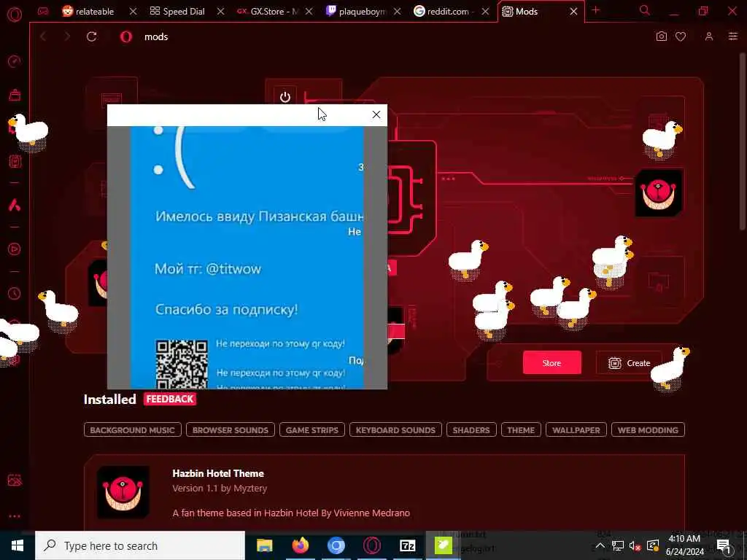Click the FEEDBACK badge
747x560 pixels.
[x=169, y=399]
